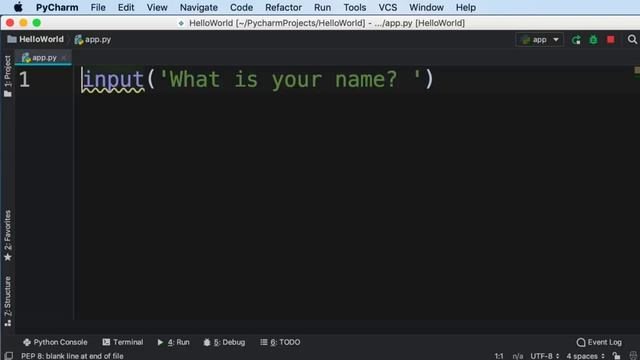Viewport: 640px width, 360px height.
Task: Click the PEP 8 blank line warning message
Action: click(72, 356)
